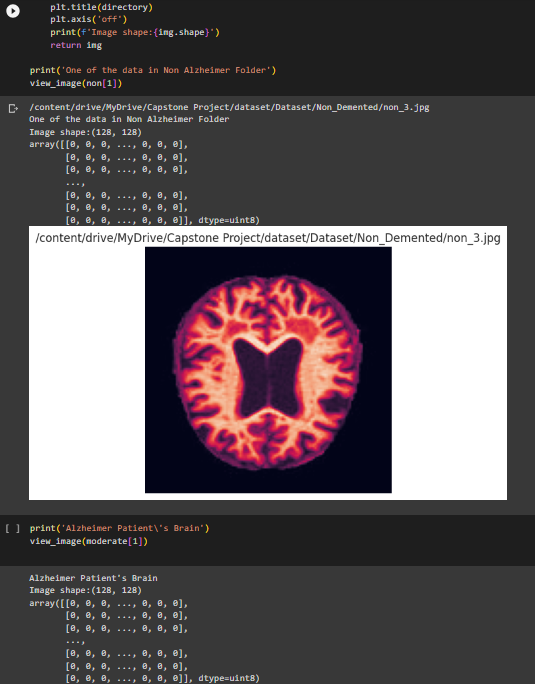Click the plot title above the brain scan

[x=268, y=238]
